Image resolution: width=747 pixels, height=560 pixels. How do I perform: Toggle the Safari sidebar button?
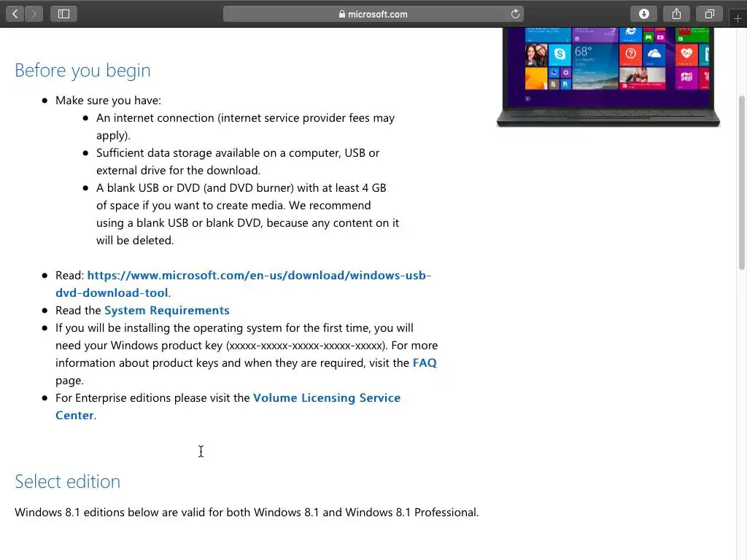coord(64,14)
